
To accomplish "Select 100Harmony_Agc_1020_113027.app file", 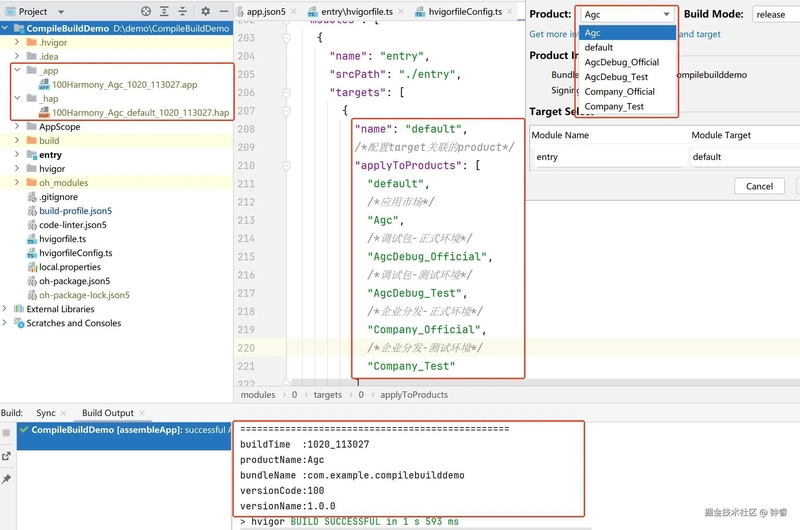I will point(124,85).
